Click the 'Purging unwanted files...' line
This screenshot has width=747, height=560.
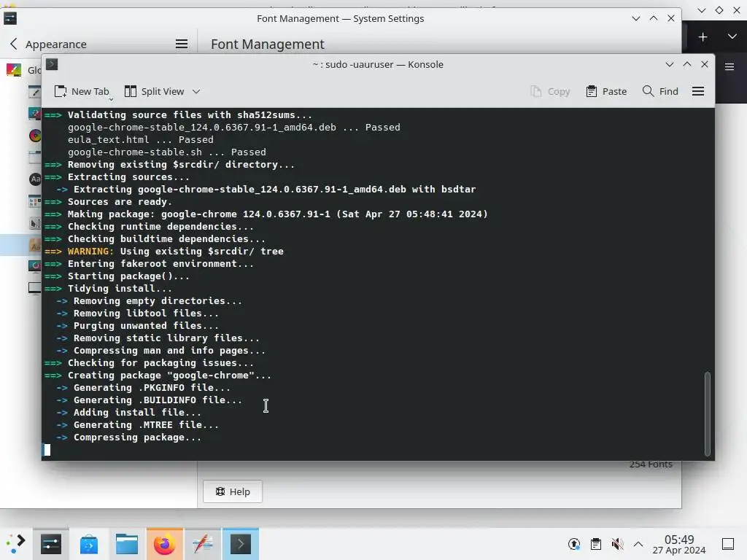coord(146,325)
